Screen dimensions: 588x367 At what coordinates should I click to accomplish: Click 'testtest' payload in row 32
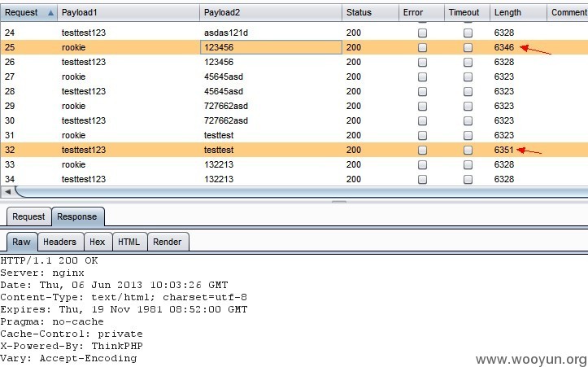219,150
